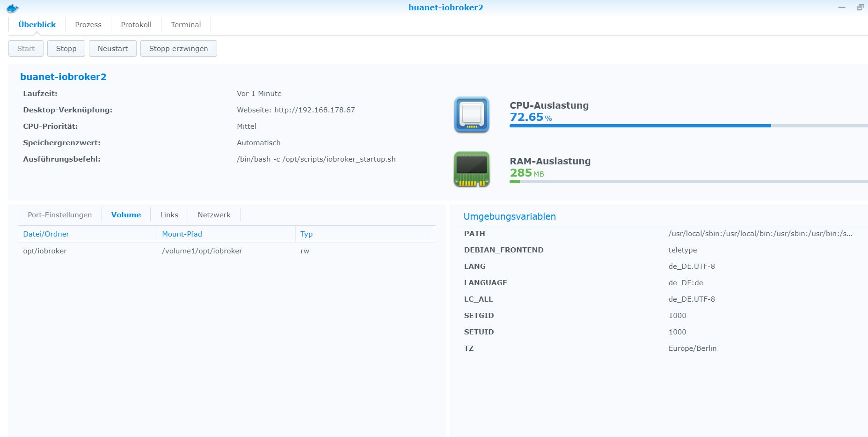Click the CPU-Priorität value Mittel

247,126
